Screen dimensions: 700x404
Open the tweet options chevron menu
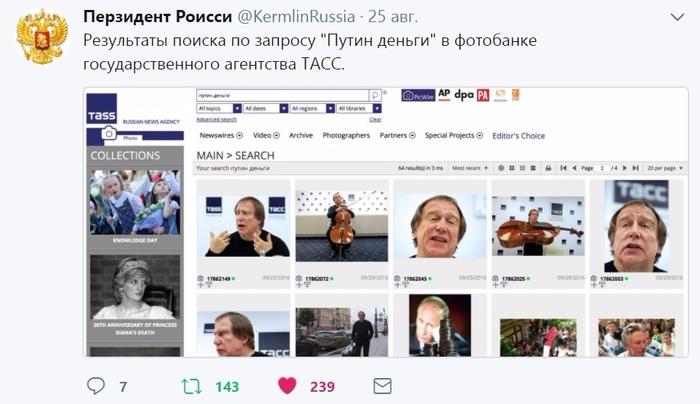[677, 17]
